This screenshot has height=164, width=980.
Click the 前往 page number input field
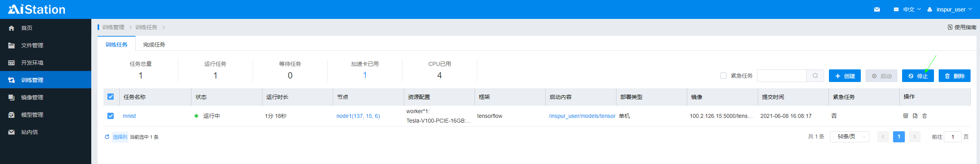952,137
